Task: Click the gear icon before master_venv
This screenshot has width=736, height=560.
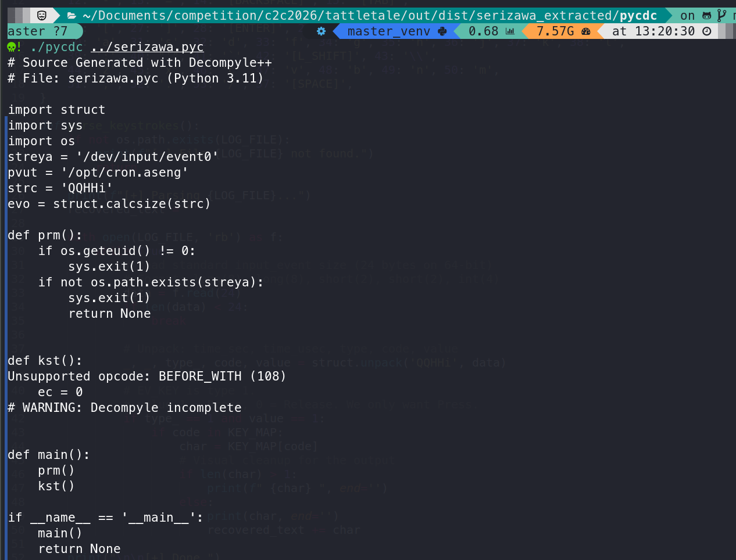Action: coord(321,31)
